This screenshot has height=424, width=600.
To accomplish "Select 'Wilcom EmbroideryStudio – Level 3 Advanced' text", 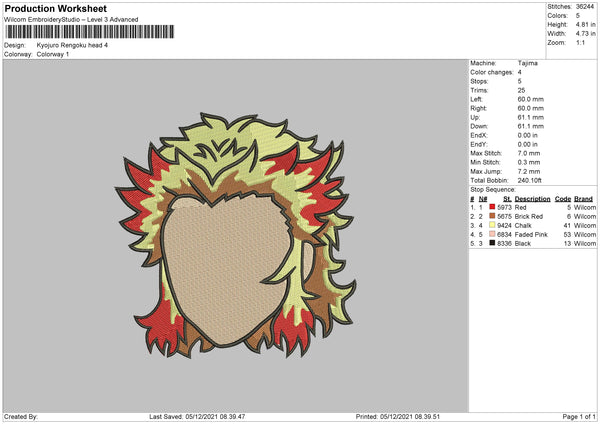I will click(71, 20).
